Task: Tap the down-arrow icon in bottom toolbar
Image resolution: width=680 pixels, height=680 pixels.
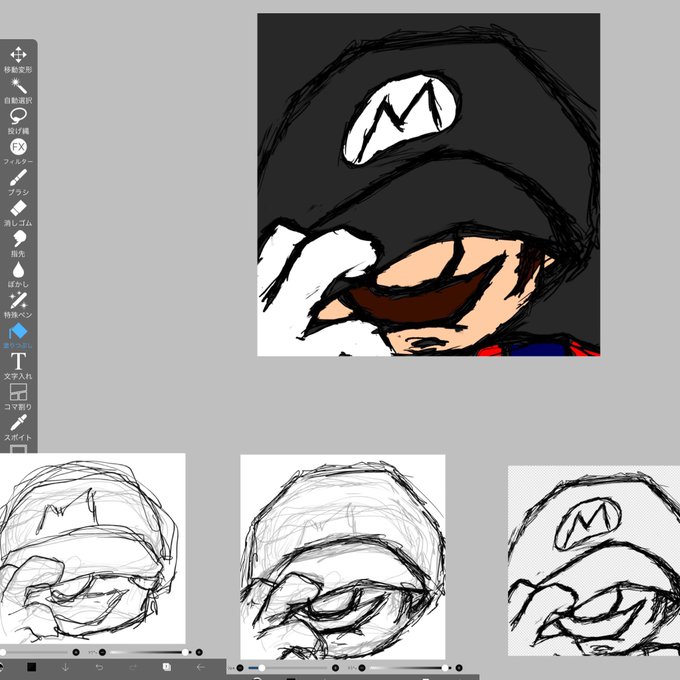Action: 65,667
